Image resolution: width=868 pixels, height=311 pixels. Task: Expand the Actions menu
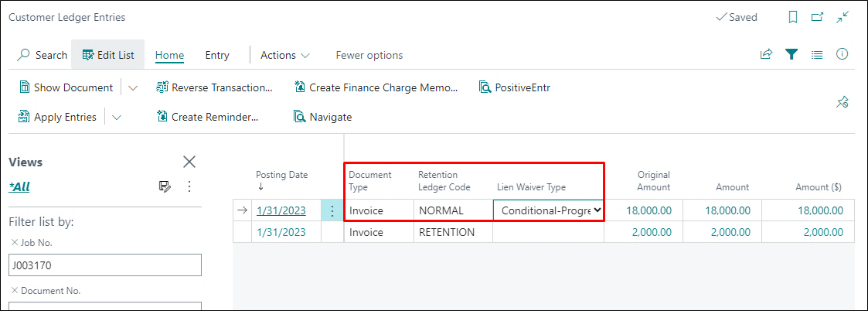[285, 55]
